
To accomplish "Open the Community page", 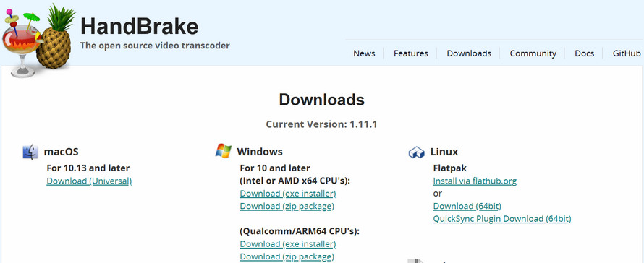I will click(x=533, y=53).
